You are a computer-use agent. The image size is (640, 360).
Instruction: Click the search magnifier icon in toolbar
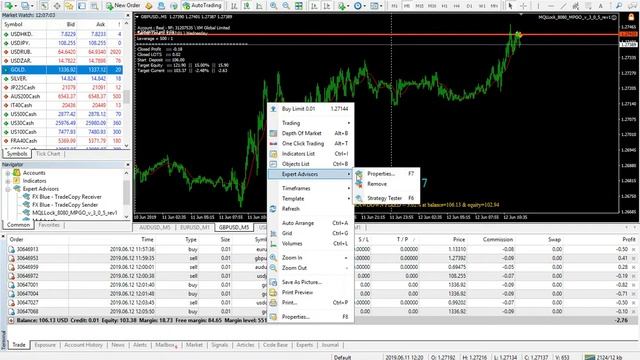click(x=619, y=6)
